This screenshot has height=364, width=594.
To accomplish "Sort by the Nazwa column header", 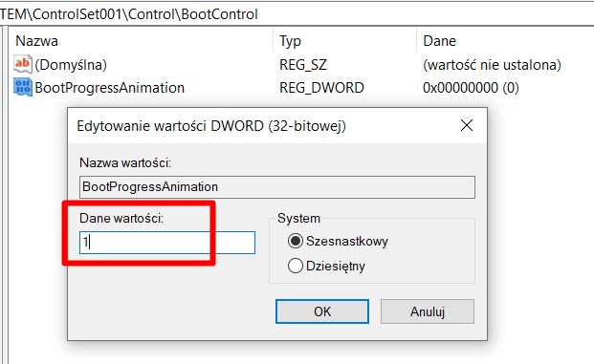I will click(x=141, y=41).
